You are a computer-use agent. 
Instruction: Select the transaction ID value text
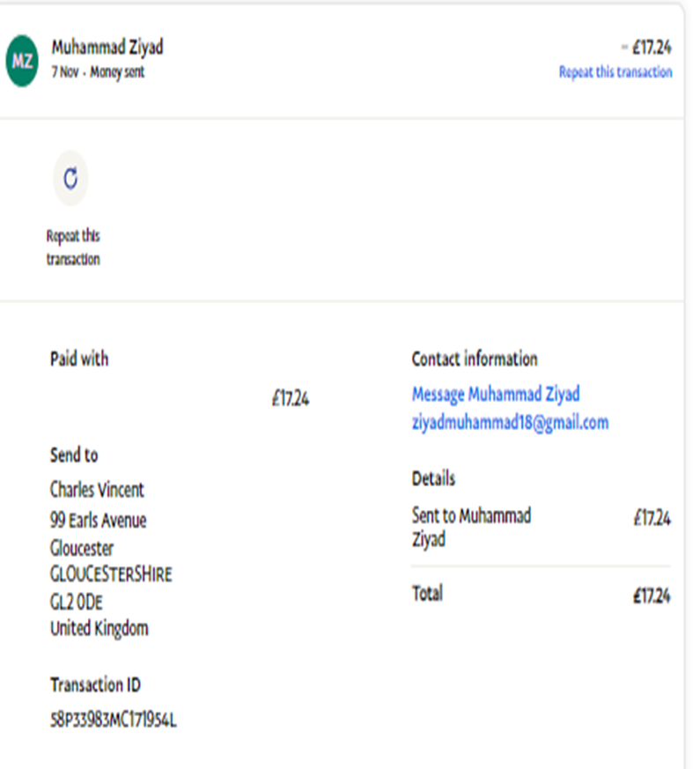[114, 721]
